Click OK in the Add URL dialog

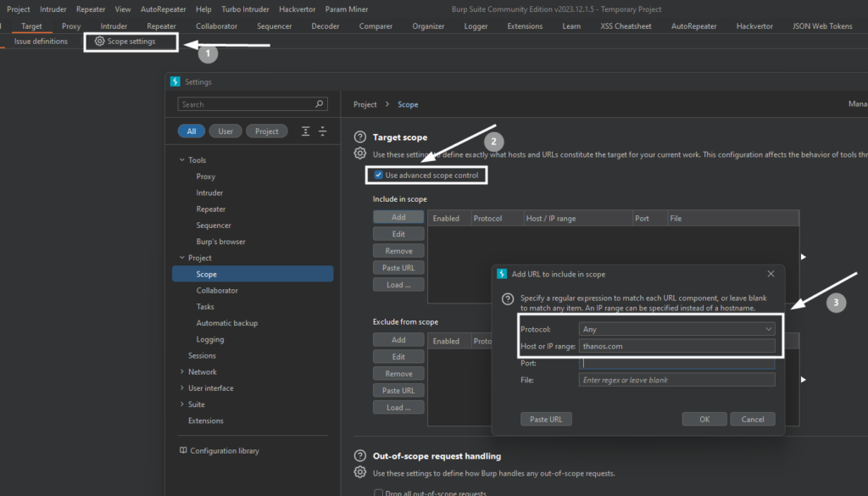tap(704, 419)
